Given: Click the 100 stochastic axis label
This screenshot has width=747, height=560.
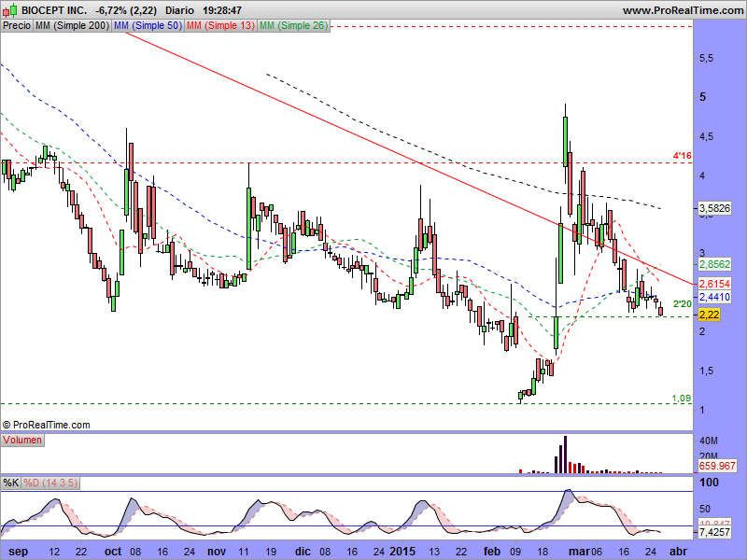Looking at the screenshot, I should coord(709,483).
